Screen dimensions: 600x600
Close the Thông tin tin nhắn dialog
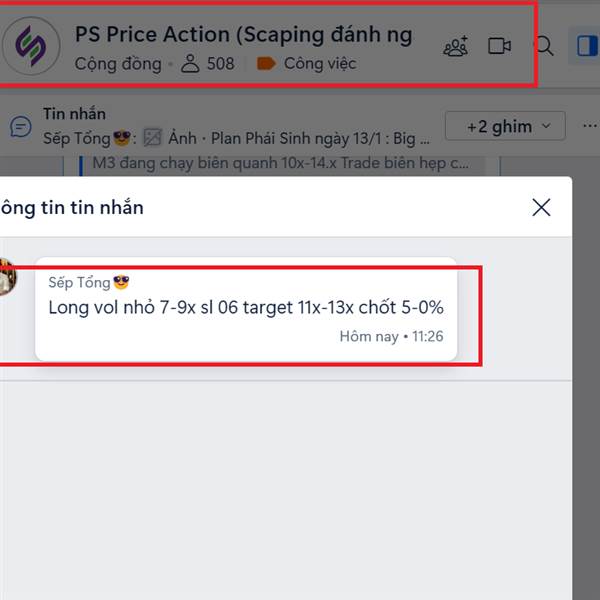(x=541, y=207)
